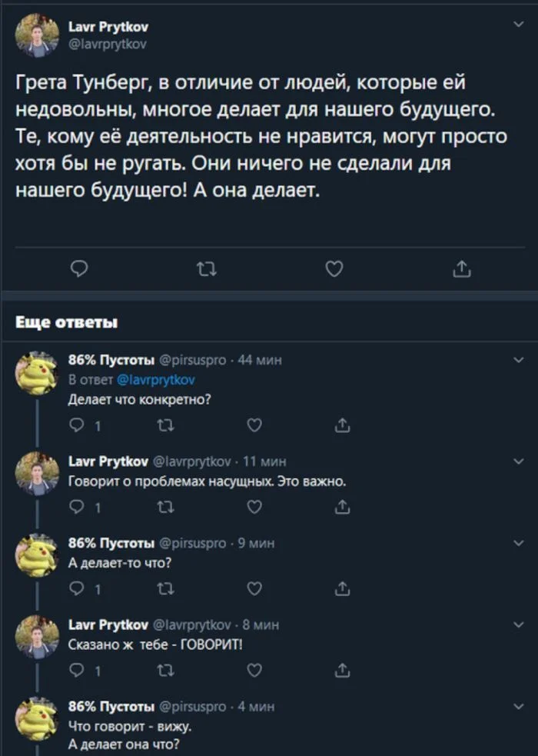The height and width of the screenshot is (756, 538).
Task: Open the Pikachu avatar on first reply
Action: coord(38,373)
